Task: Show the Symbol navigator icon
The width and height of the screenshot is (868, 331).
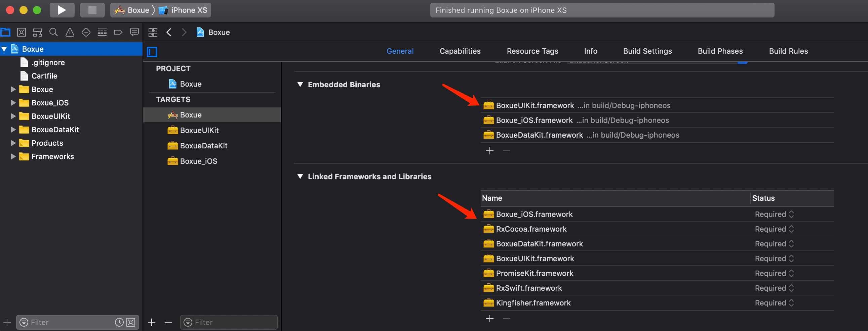Action: (37, 32)
